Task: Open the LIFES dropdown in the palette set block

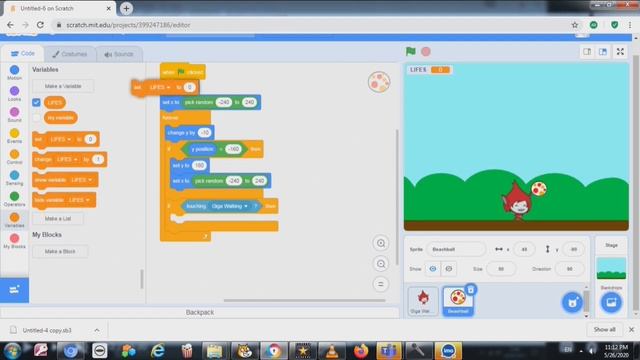Action: point(60,140)
